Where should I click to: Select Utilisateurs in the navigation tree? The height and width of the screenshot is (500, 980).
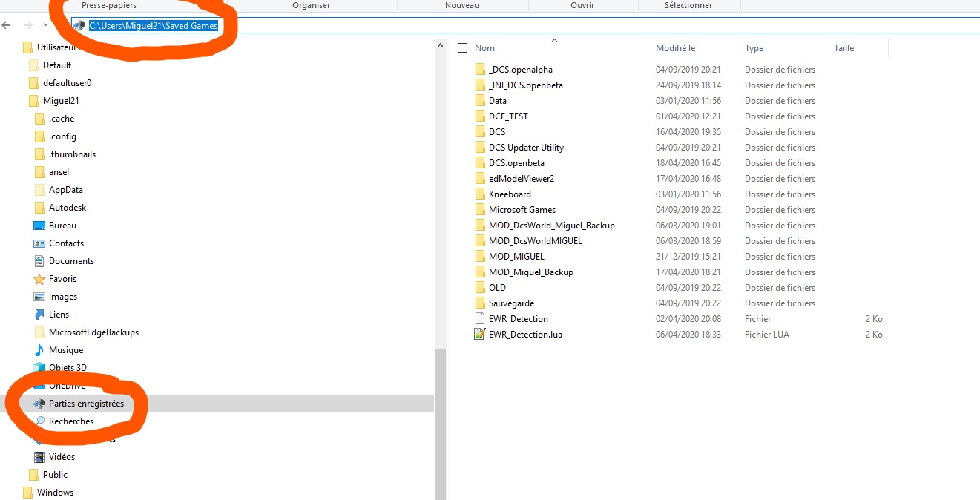tap(59, 47)
